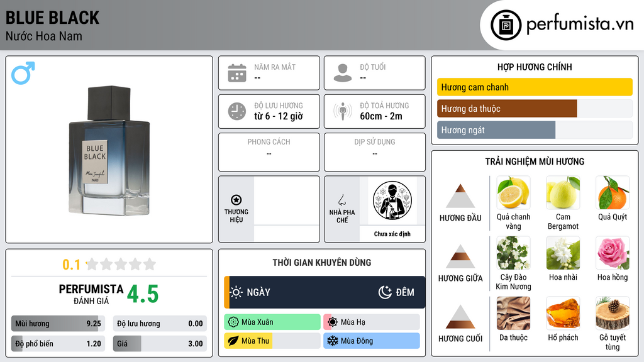Open the Quả Quýt tangerine image
Image resolution: width=644 pixels, height=362 pixels.
pyautogui.click(x=613, y=192)
